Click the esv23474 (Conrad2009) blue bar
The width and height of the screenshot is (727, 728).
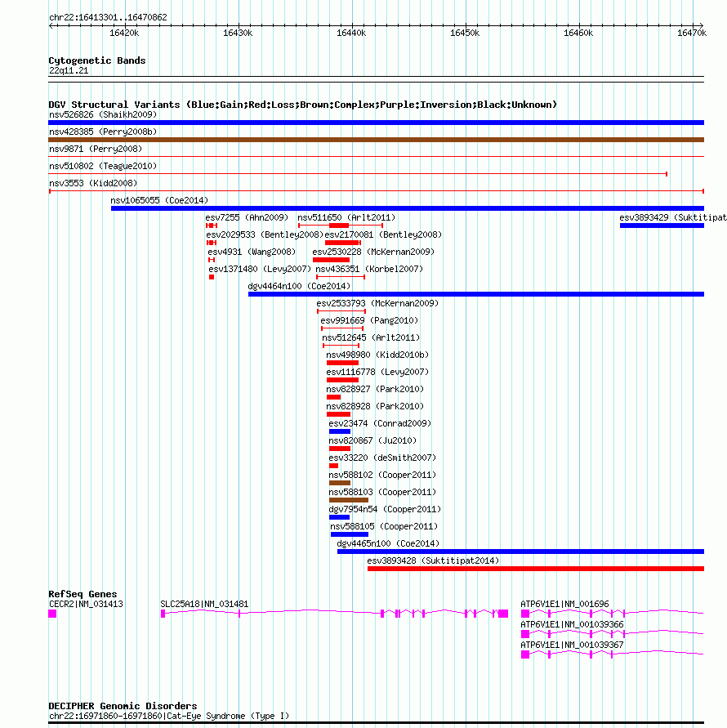pos(340,431)
